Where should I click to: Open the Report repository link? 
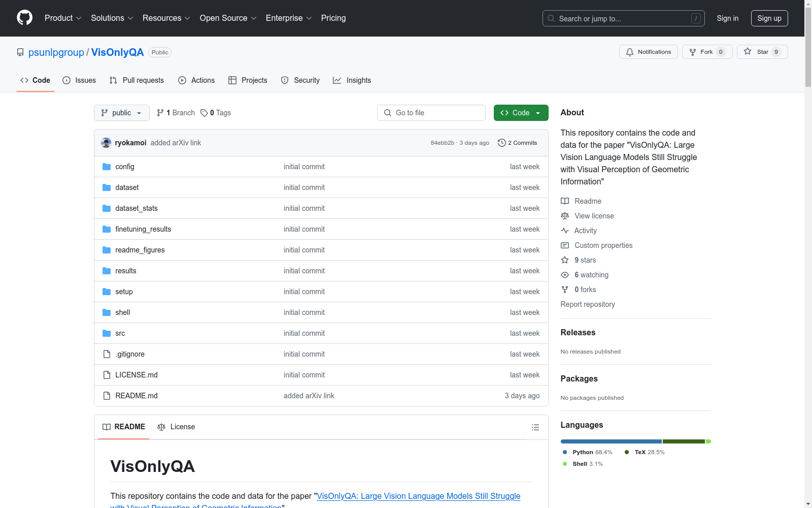587,304
